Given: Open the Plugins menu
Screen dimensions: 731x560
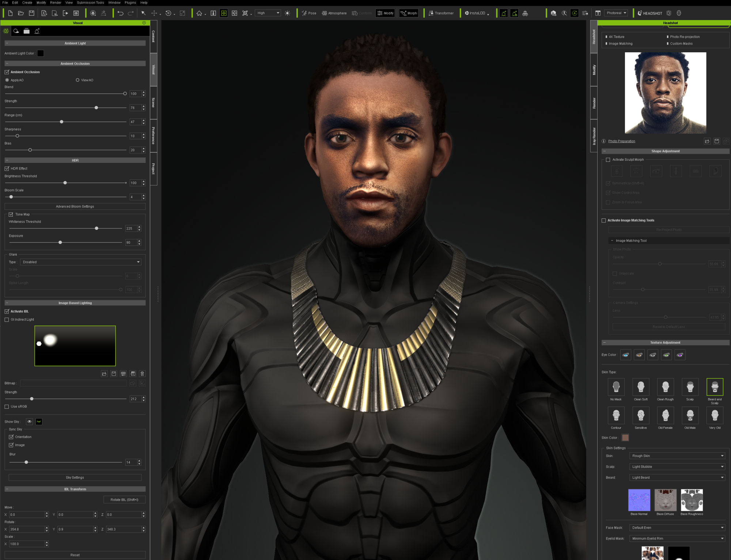Looking at the screenshot, I should [x=130, y=3].
